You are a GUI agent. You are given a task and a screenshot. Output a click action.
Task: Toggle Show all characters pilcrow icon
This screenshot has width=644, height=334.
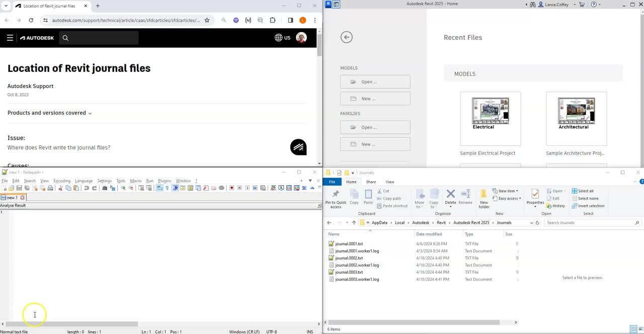click(x=167, y=188)
